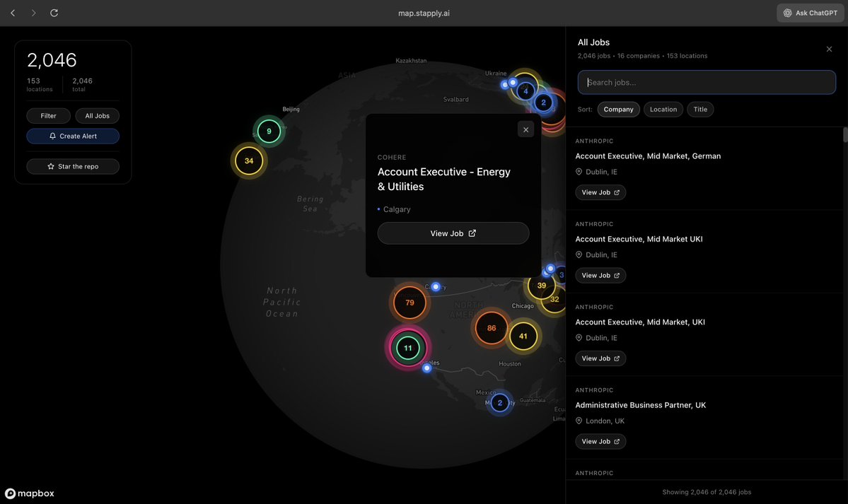Expand the 86-job cluster near Chicago
The height and width of the screenshot is (504, 848).
click(491, 327)
